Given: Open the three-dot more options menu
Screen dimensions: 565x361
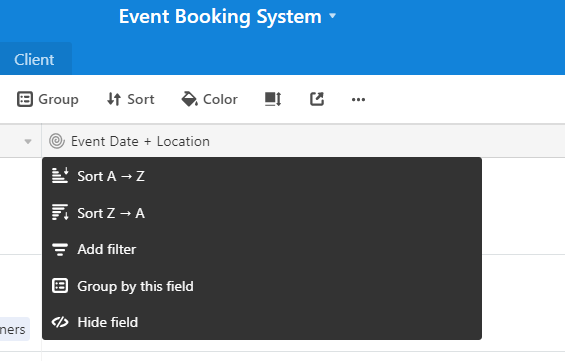Looking at the screenshot, I should (358, 99).
